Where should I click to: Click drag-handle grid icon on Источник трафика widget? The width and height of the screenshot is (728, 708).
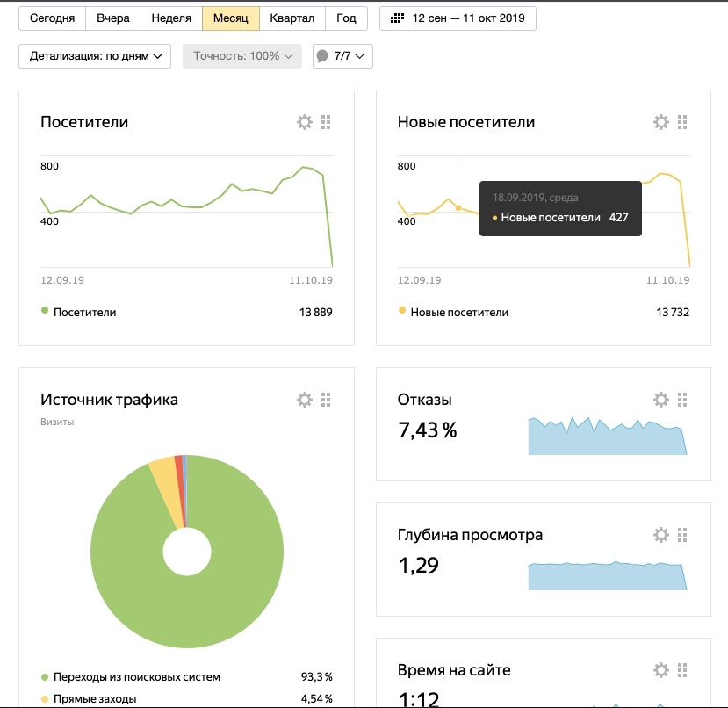(x=326, y=400)
